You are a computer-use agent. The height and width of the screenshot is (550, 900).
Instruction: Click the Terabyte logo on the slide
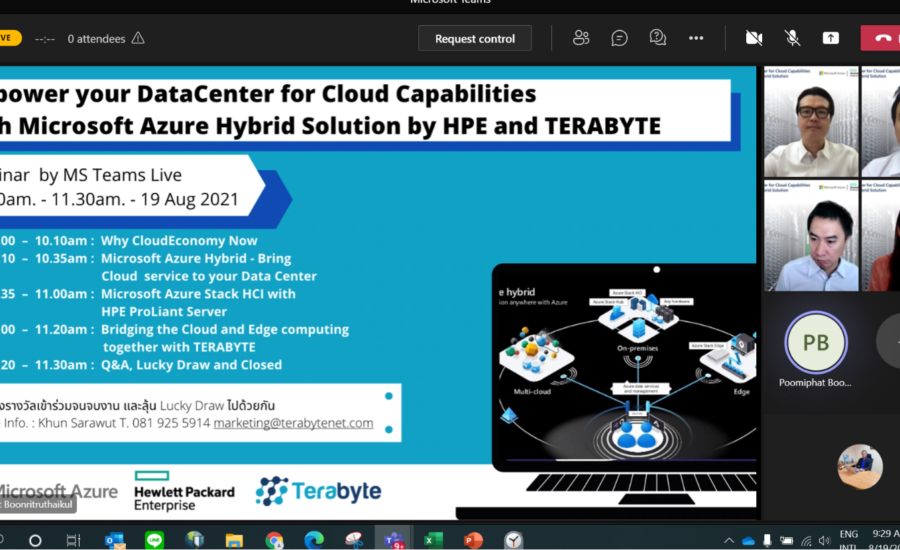319,491
